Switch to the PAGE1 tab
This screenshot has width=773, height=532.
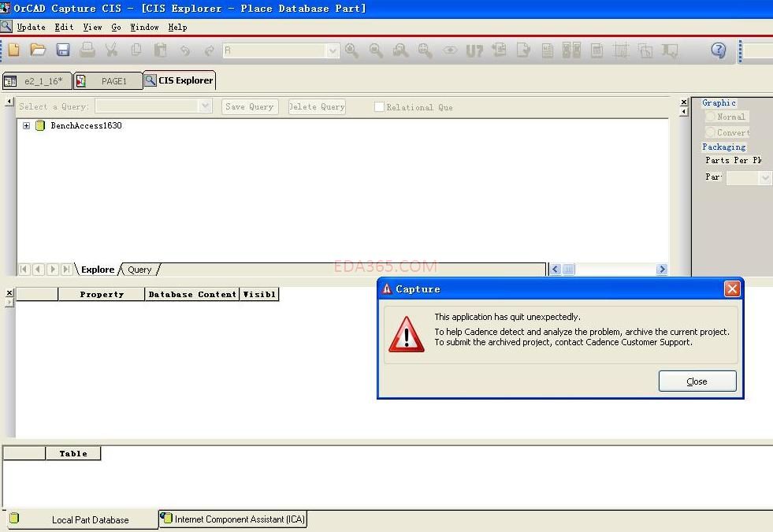(110, 80)
